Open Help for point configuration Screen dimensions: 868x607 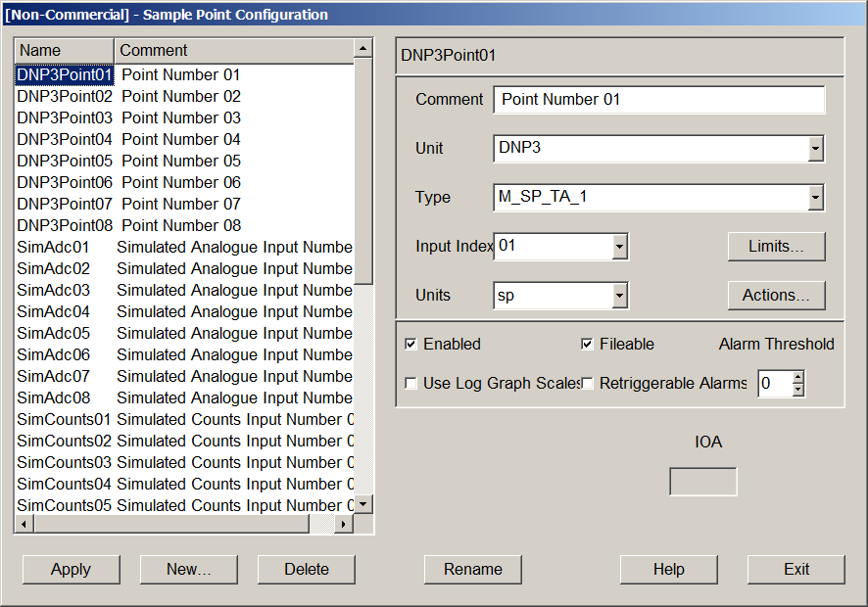[669, 570]
